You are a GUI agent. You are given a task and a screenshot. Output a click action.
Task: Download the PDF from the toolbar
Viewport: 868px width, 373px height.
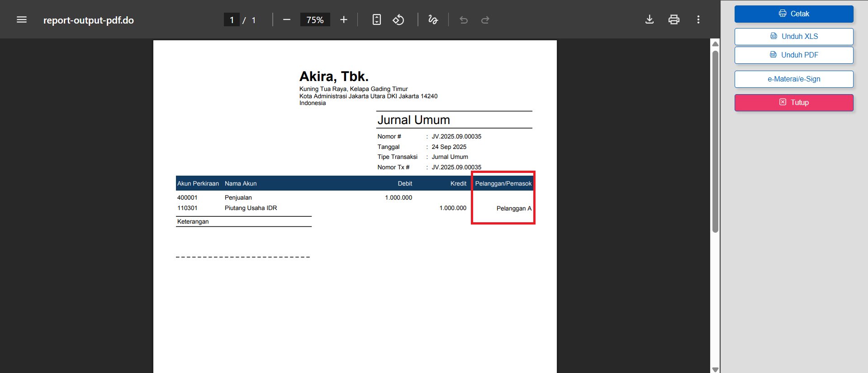(649, 19)
